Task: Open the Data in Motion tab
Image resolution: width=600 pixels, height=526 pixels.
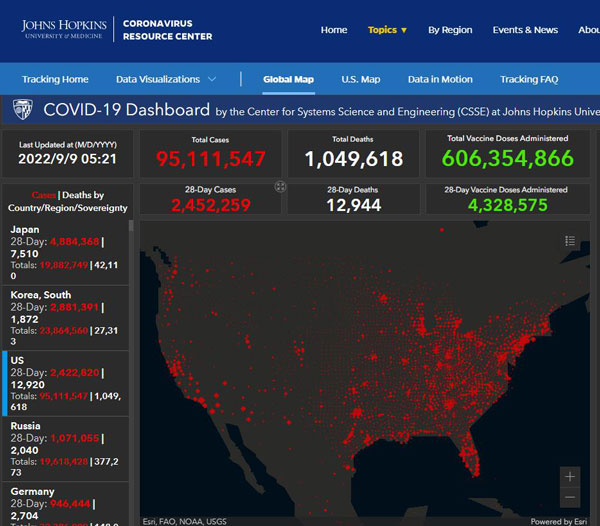Action: pyautogui.click(x=440, y=79)
